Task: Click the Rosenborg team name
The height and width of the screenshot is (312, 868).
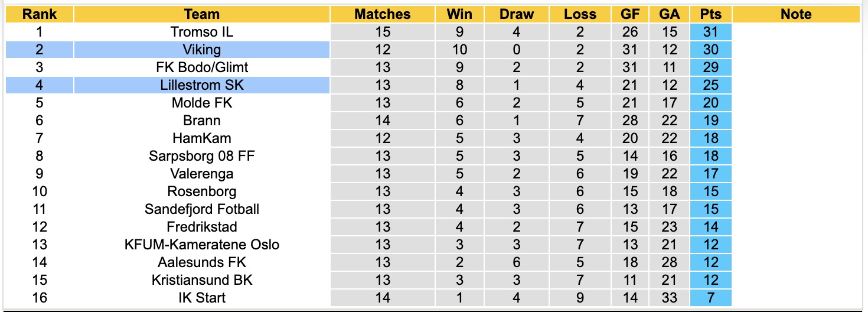Action: tap(201, 191)
